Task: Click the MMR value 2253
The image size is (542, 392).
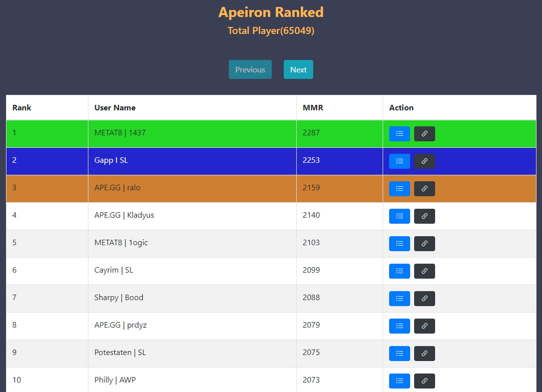Action: pos(311,160)
